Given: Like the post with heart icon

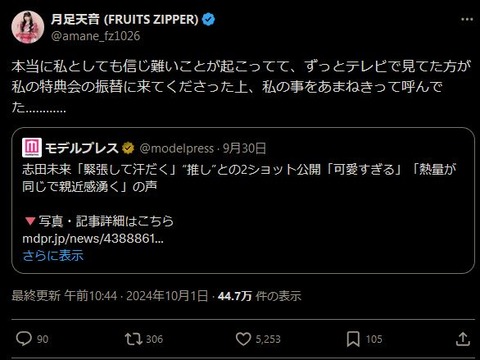Looking at the screenshot, I should point(243,339).
